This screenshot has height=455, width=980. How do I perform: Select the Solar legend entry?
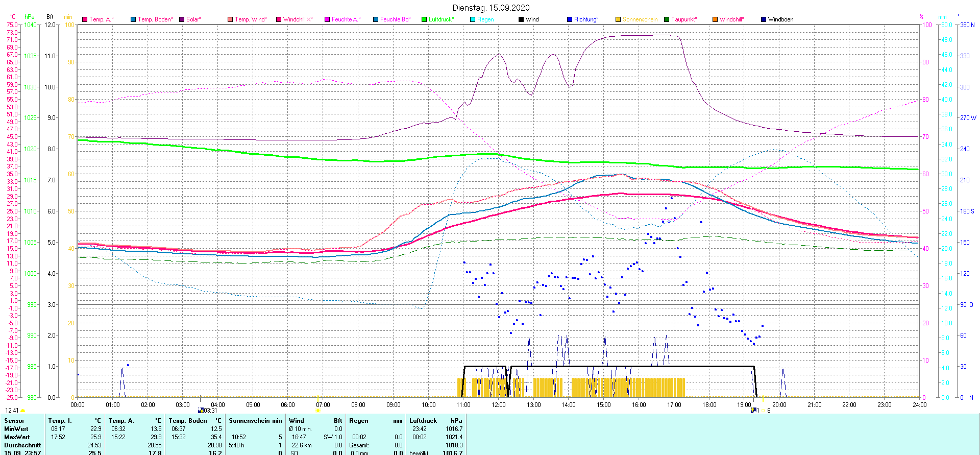193,19
